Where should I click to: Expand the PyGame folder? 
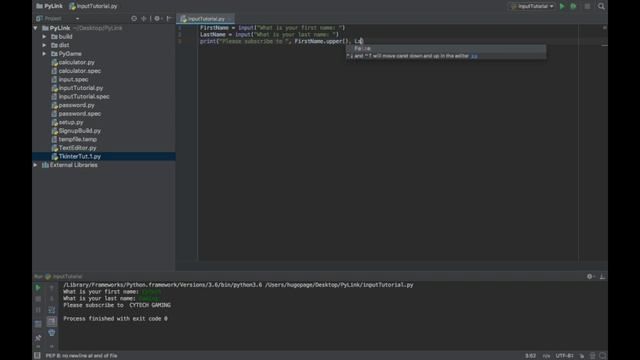44,54
